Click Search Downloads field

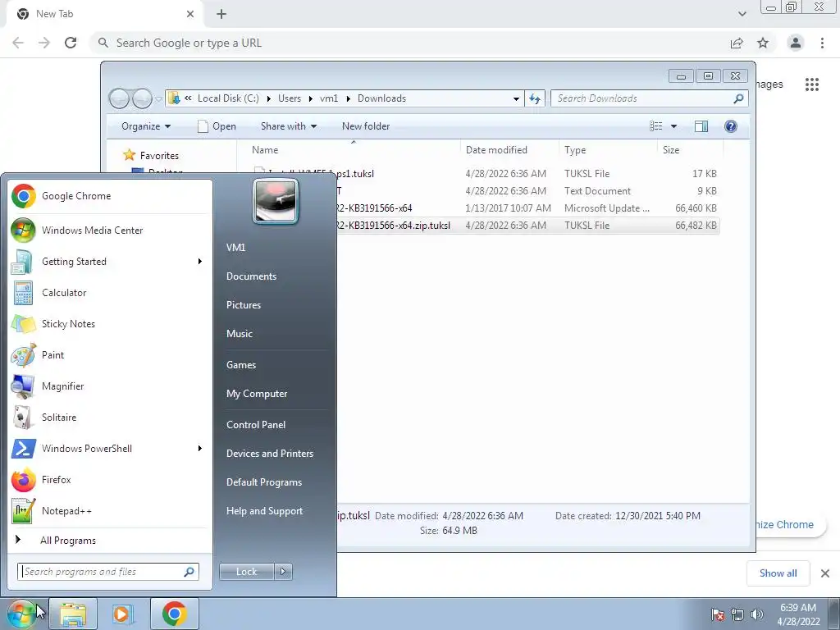649,98
